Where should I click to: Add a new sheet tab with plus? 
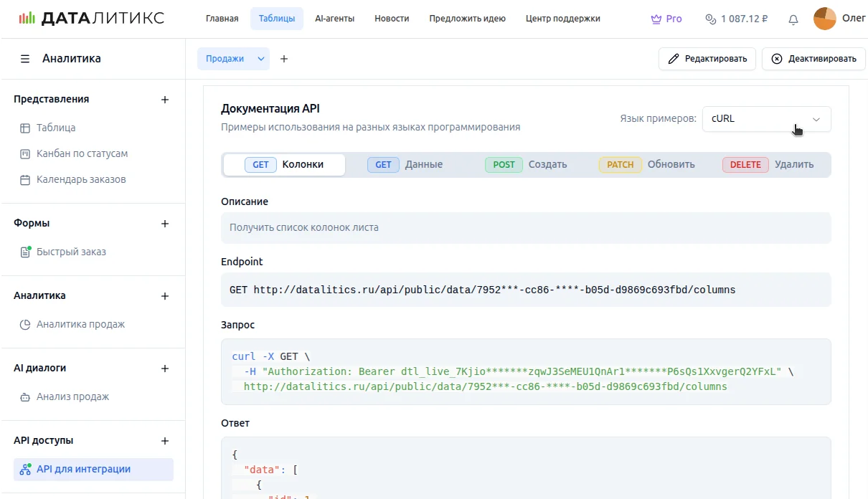coord(284,59)
